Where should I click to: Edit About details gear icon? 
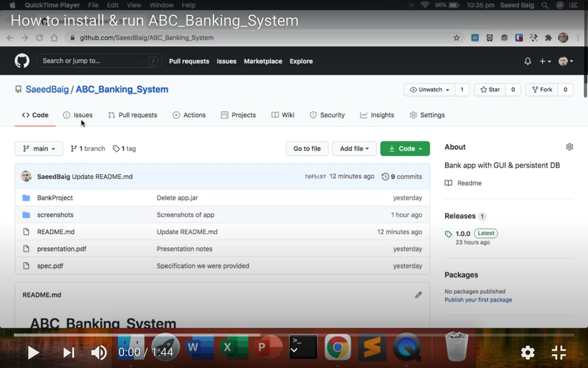click(x=570, y=147)
